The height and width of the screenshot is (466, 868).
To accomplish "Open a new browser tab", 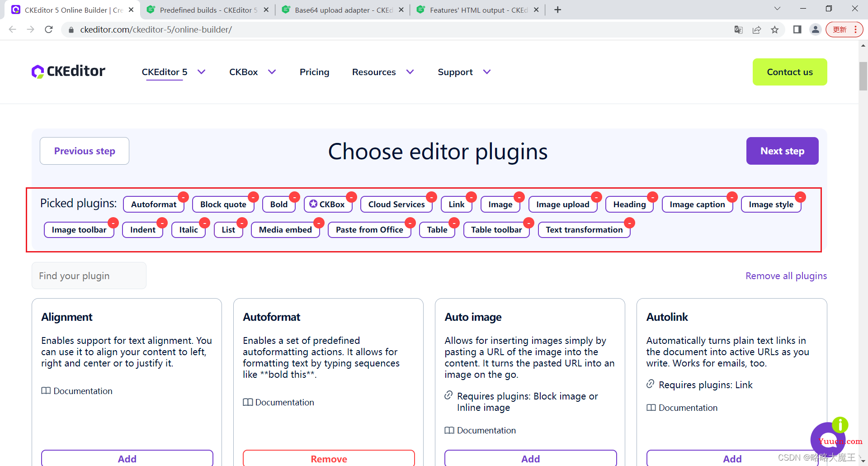I will coord(558,10).
